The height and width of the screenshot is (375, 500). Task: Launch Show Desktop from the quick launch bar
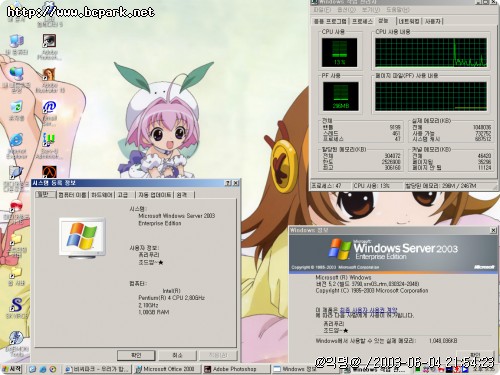point(32,369)
